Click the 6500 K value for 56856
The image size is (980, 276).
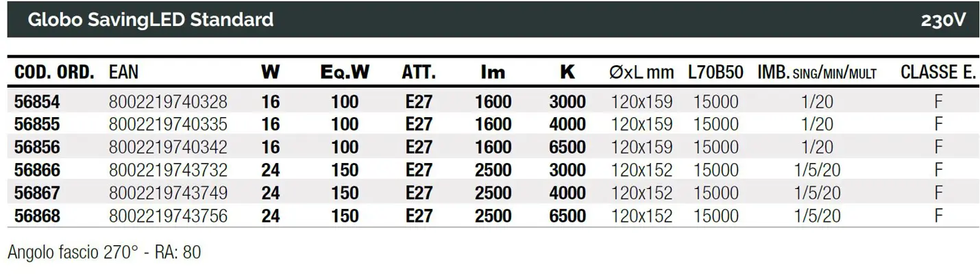(567, 147)
